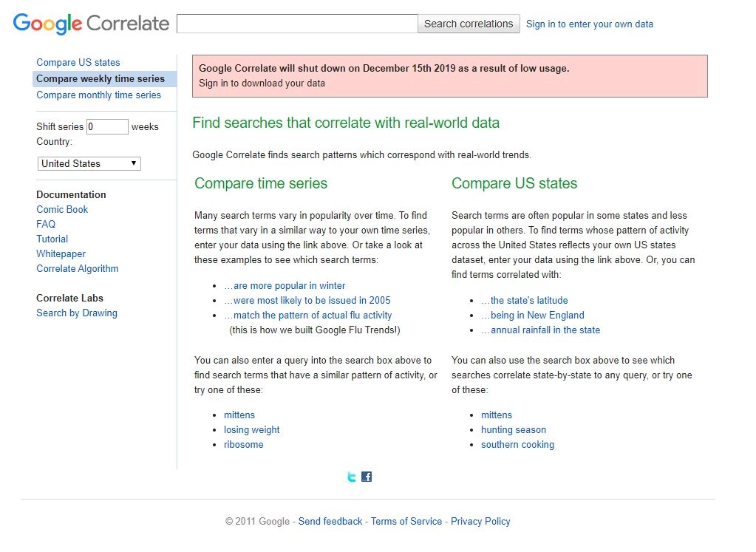The width and height of the screenshot is (756, 552).
Task: Share via the Twitter bird icon
Action: [x=352, y=477]
